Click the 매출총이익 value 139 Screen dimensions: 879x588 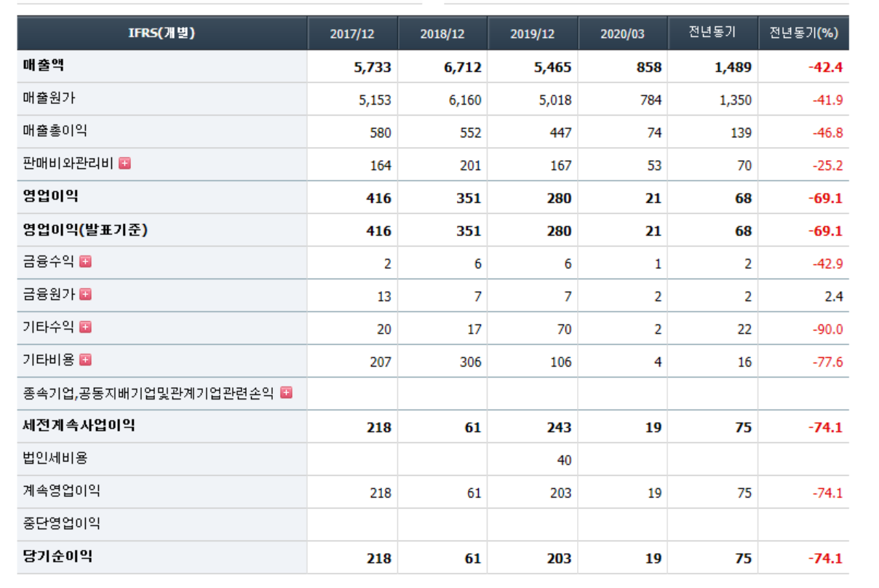pyautogui.click(x=741, y=133)
